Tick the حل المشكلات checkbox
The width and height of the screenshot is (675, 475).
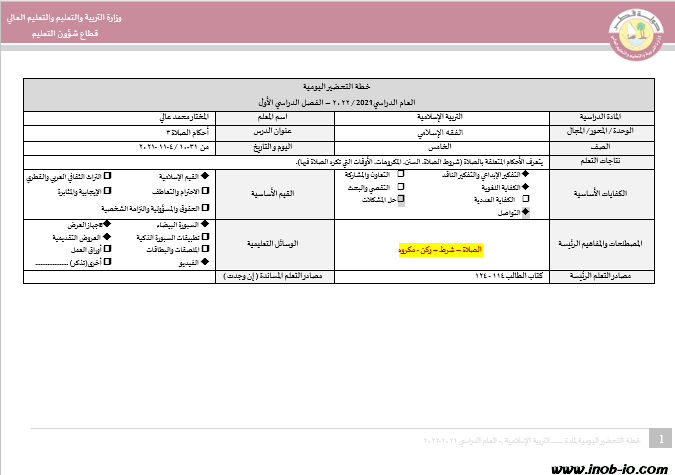point(401,200)
